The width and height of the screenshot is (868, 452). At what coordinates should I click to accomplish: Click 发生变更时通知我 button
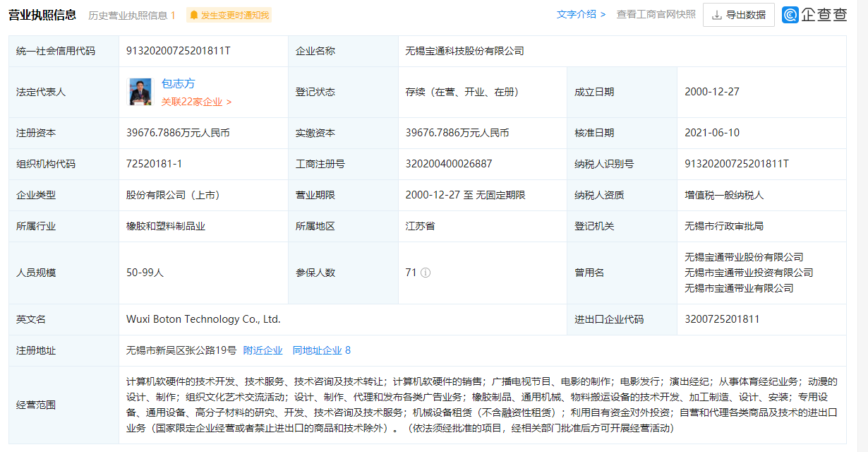coord(229,15)
